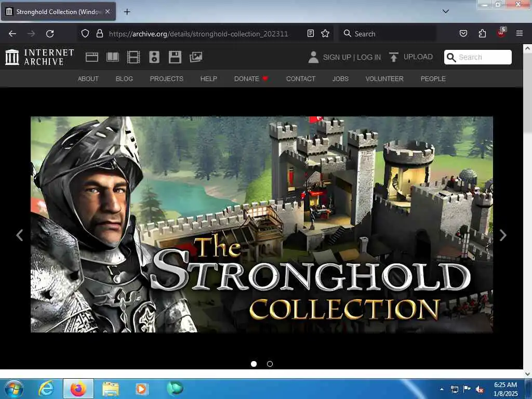Screen dimensions: 532x399
Task: Click the Internet Archive logo
Action: coord(39,57)
